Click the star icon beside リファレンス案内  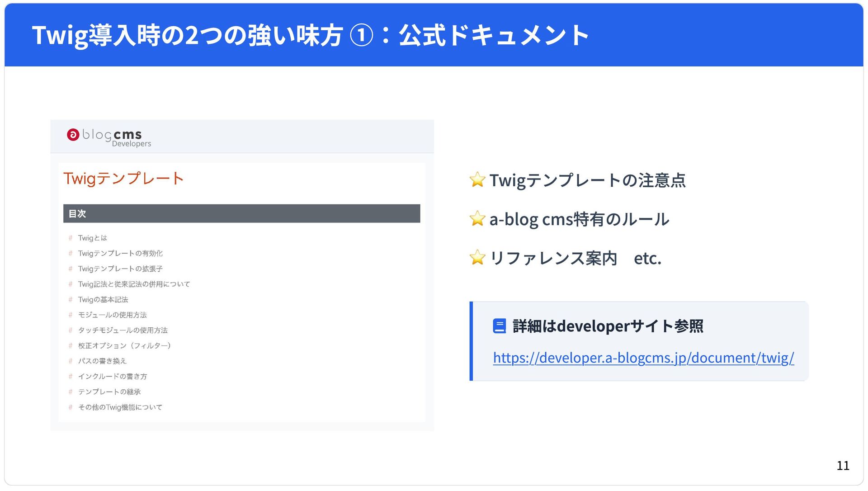(477, 258)
